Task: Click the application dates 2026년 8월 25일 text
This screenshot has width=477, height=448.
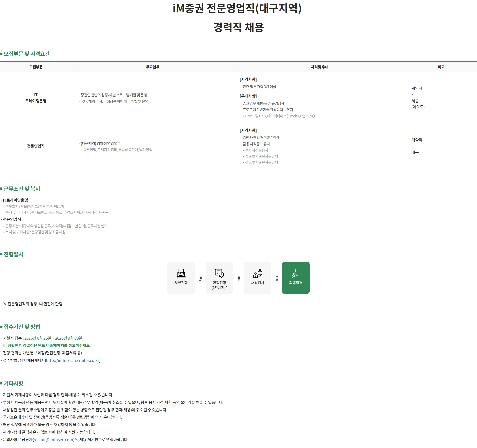Action: click(x=53, y=338)
